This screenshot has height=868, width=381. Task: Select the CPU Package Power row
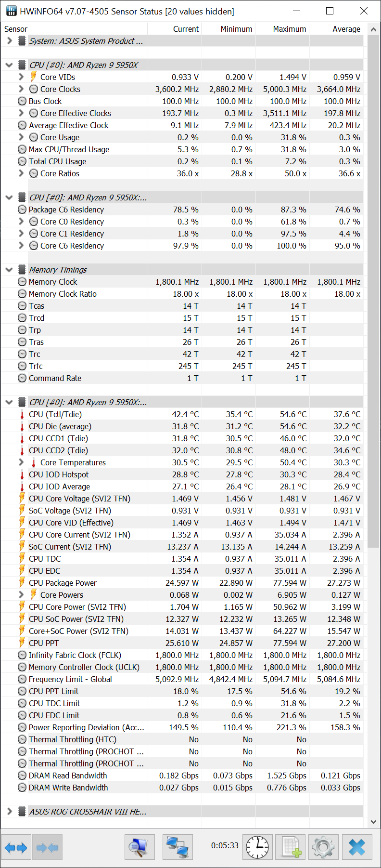click(63, 583)
